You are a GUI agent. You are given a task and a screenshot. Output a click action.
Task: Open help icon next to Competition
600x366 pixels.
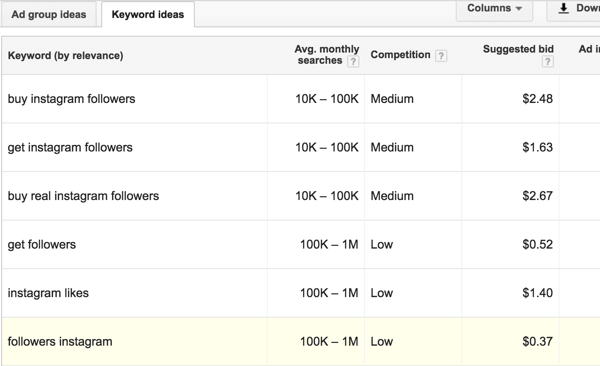tap(441, 56)
